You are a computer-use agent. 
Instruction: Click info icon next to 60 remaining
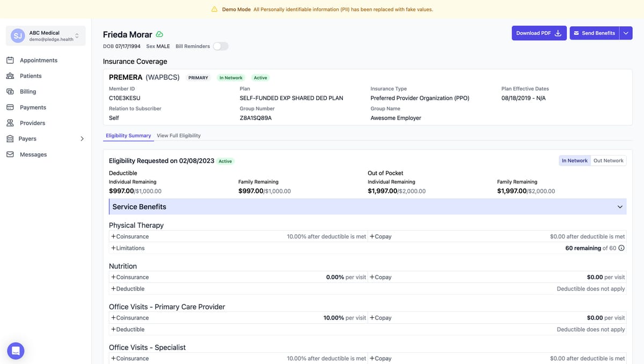[621, 248]
